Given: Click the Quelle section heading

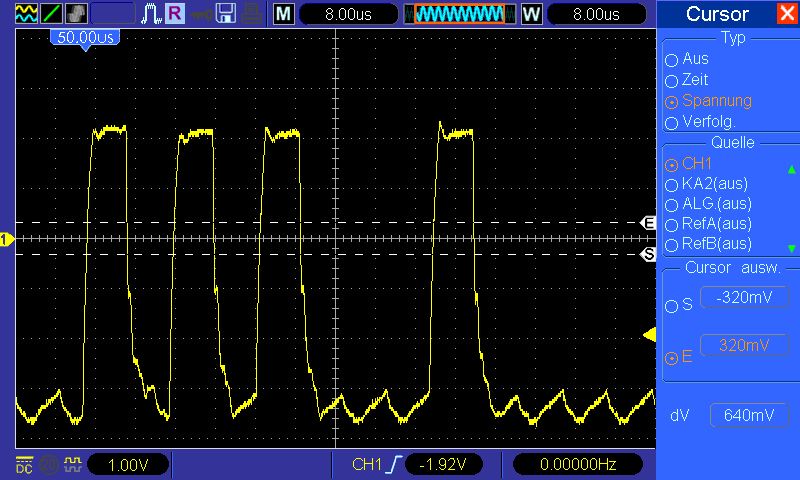Looking at the screenshot, I should click(x=733, y=142).
